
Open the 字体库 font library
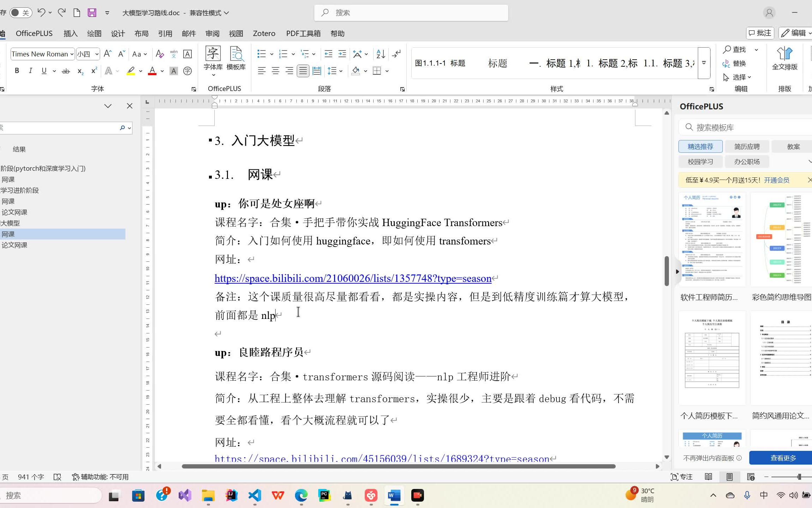[x=213, y=61]
